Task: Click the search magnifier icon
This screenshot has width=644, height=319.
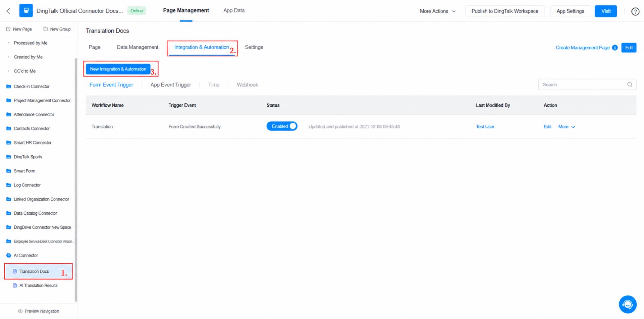Action: tap(630, 85)
